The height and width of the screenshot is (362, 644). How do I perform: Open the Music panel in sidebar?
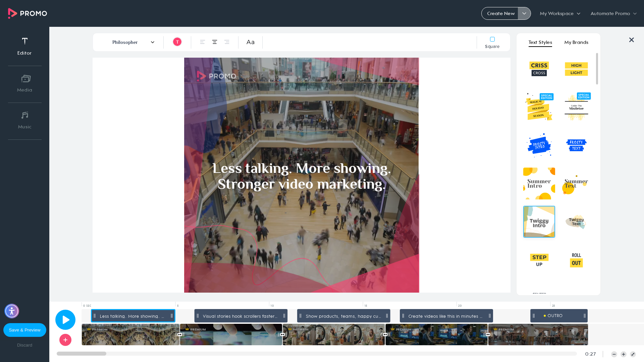click(x=24, y=120)
